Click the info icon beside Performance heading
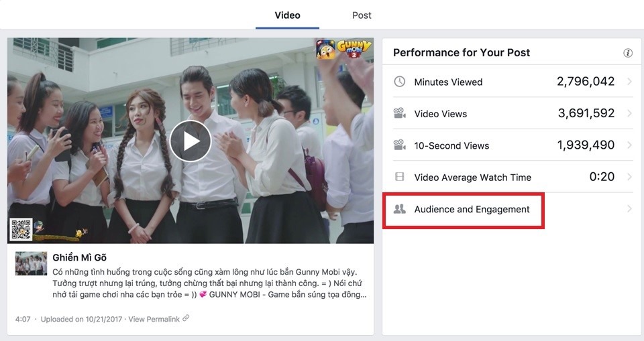Viewport: 644px width, 341px height. tap(628, 53)
